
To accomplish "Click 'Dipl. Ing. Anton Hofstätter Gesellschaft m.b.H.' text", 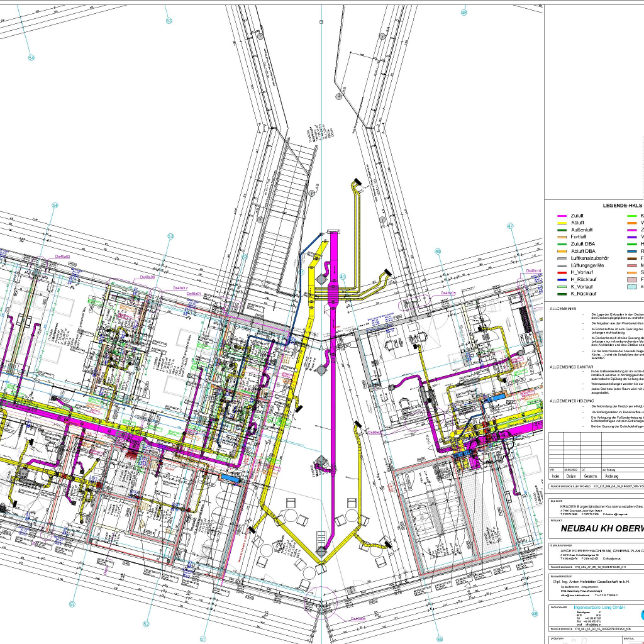I will [591, 582].
